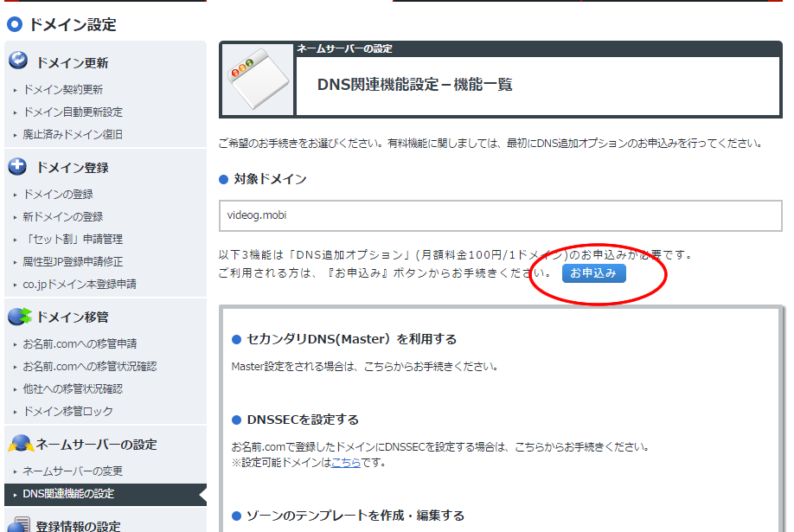Click the ドメイン更新 refresh icon
Image resolution: width=794 pixels, height=532 pixels.
click(x=18, y=61)
